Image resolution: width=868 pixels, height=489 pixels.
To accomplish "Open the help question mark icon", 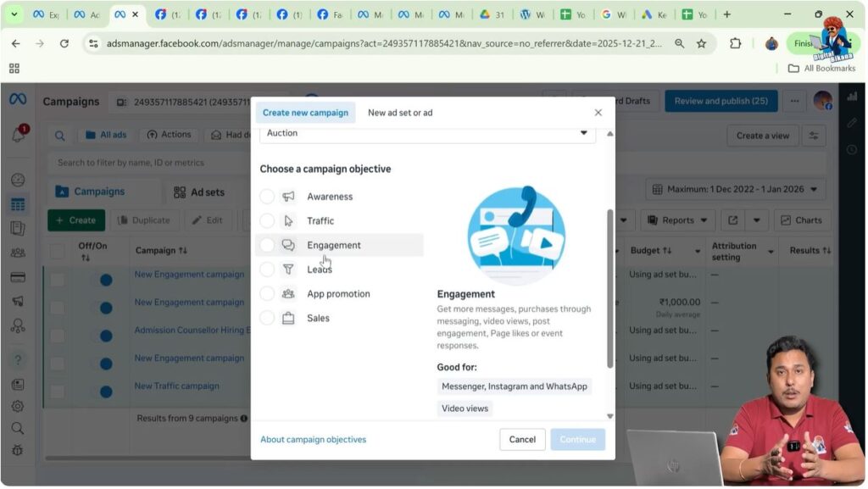I will (18, 360).
